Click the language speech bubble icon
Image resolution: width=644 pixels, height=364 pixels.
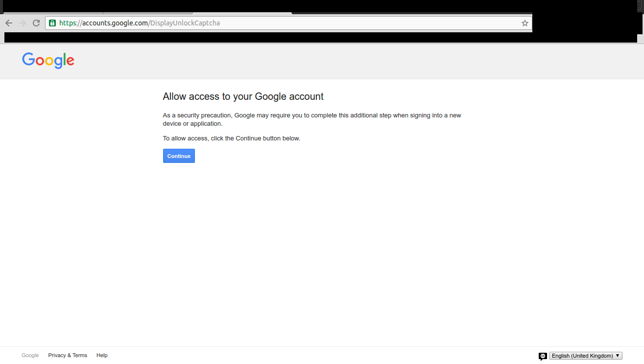pyautogui.click(x=543, y=356)
